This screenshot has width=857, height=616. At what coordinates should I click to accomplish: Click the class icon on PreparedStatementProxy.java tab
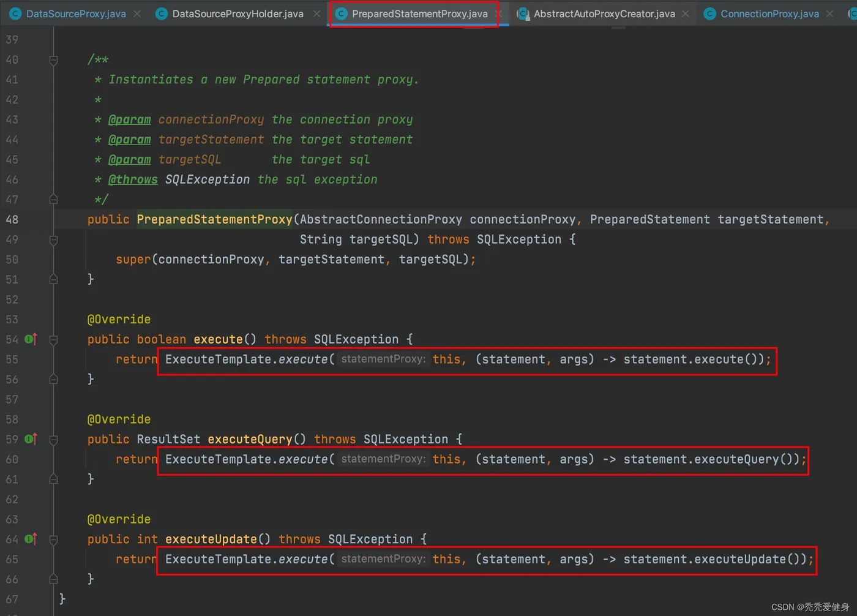click(x=341, y=13)
